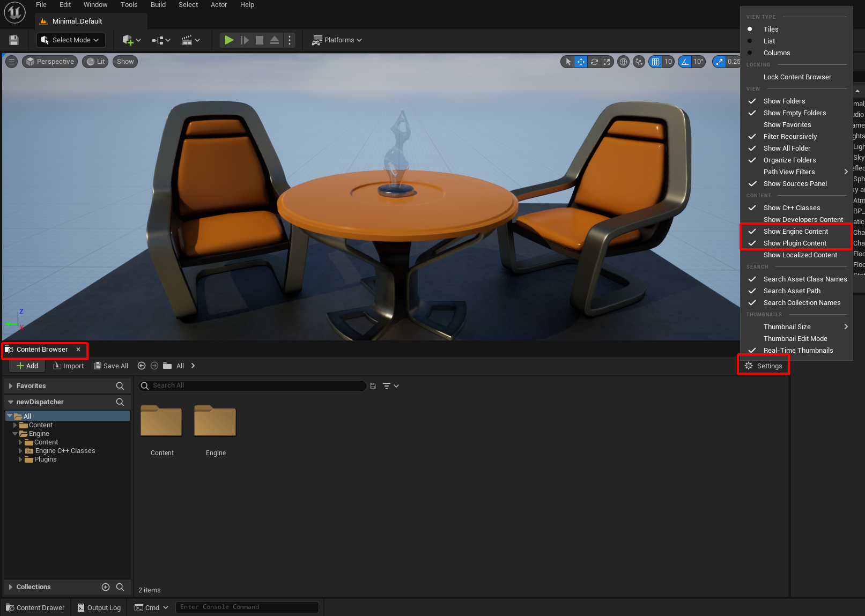Expand the Plugins folder in the tree
The width and height of the screenshot is (865, 616).
click(21, 459)
